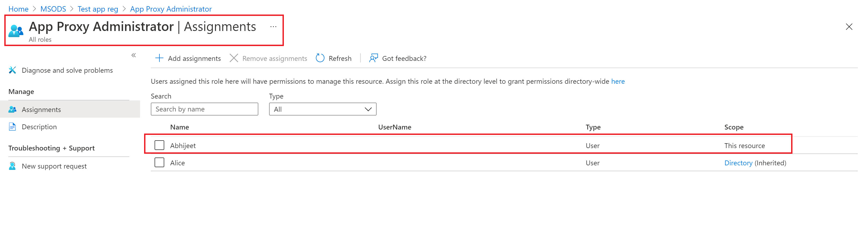The height and width of the screenshot is (245, 868).
Task: Click the Diagnose and solve problems wrench icon
Action: 12,70
